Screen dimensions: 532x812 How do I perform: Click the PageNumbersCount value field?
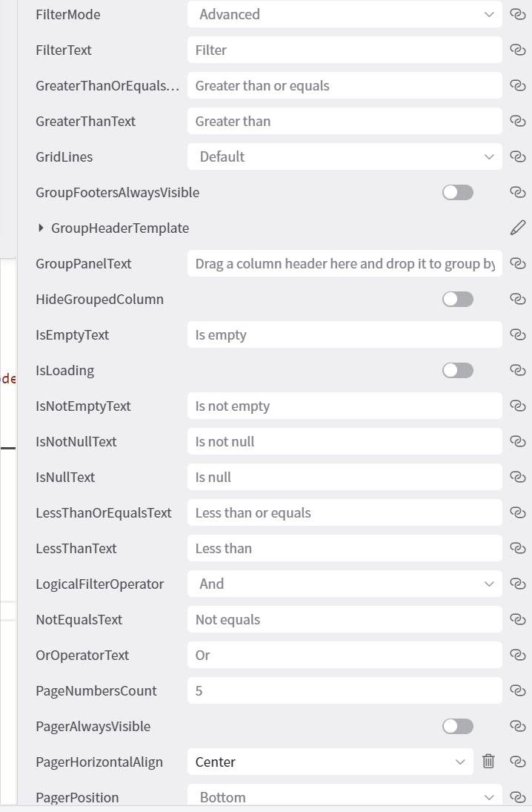[344, 690]
